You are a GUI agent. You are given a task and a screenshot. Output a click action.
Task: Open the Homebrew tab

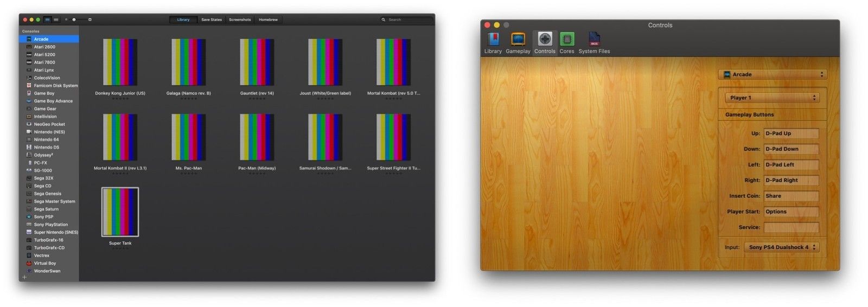(x=268, y=20)
